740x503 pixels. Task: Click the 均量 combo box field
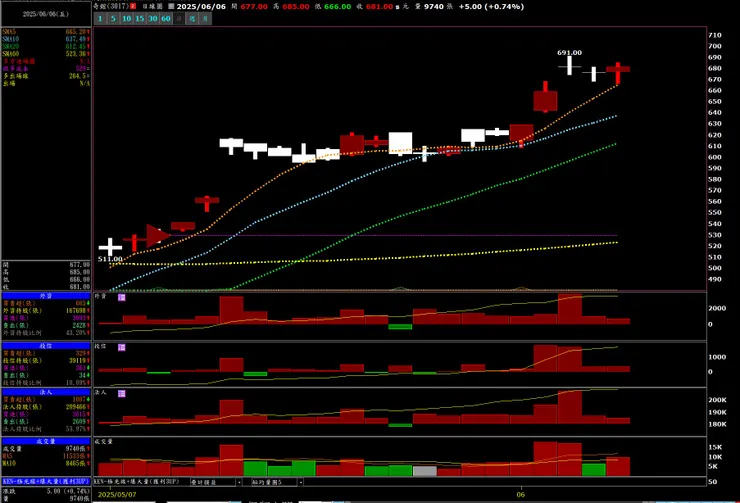click(x=274, y=482)
